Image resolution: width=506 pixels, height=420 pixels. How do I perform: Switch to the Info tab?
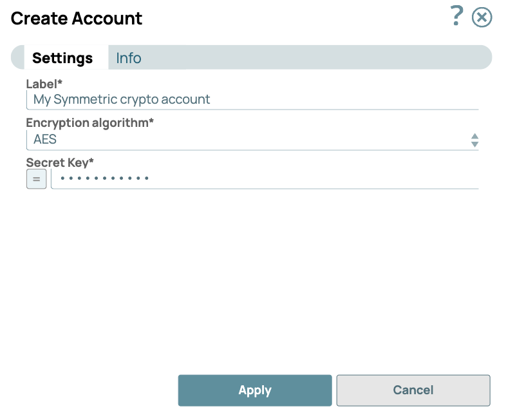click(128, 58)
